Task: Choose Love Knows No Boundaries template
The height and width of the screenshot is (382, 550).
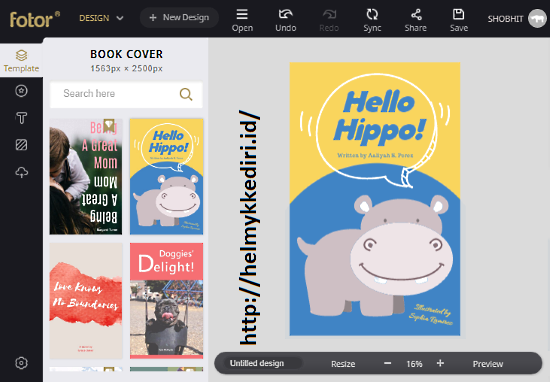Action: [x=86, y=301]
